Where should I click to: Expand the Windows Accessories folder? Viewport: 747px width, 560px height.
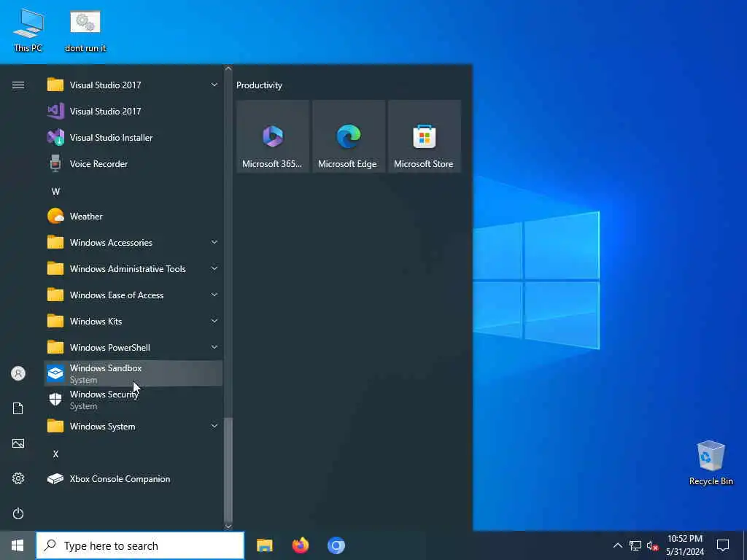click(x=133, y=242)
